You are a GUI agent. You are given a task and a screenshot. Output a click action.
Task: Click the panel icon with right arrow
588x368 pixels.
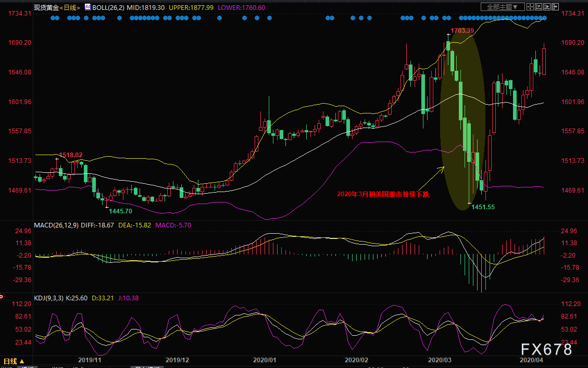(555, 7)
